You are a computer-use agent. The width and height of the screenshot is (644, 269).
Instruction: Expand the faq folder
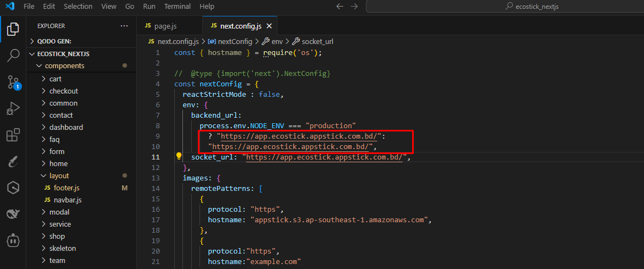point(81,139)
